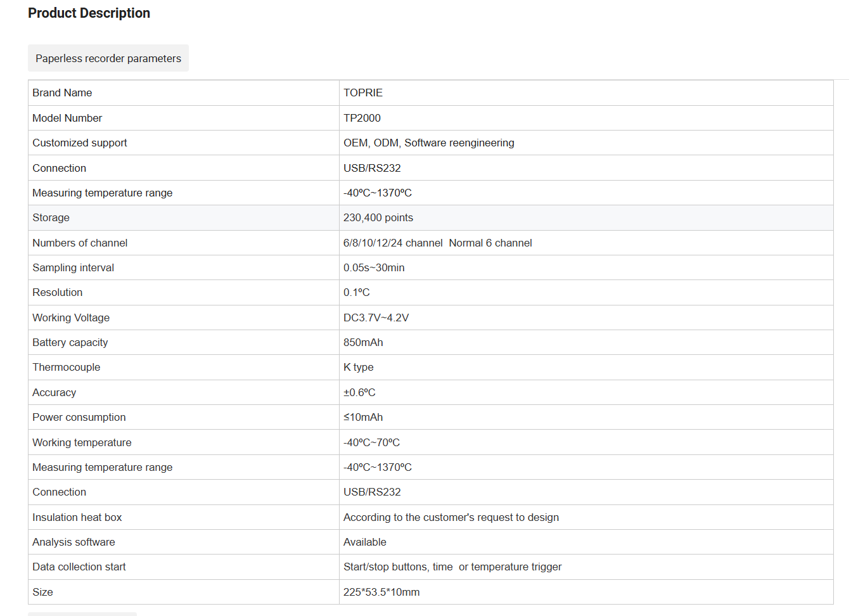Click the -40°C~70°C value
851x616 pixels.
tap(372, 442)
